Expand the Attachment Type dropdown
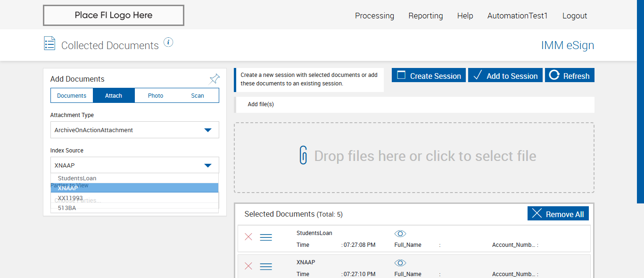Image resolution: width=644 pixels, height=278 pixels. coord(207,130)
